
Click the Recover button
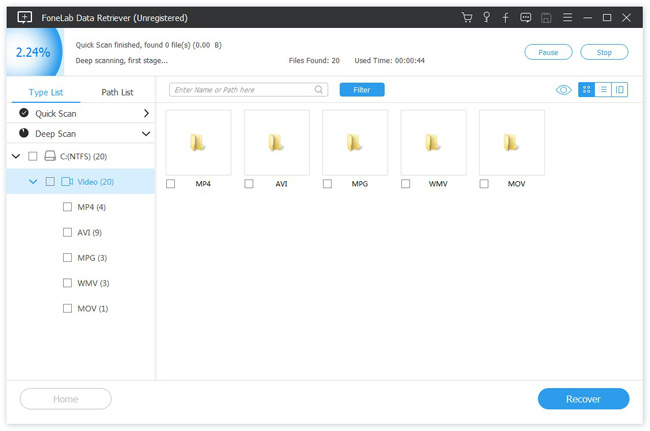(x=583, y=399)
